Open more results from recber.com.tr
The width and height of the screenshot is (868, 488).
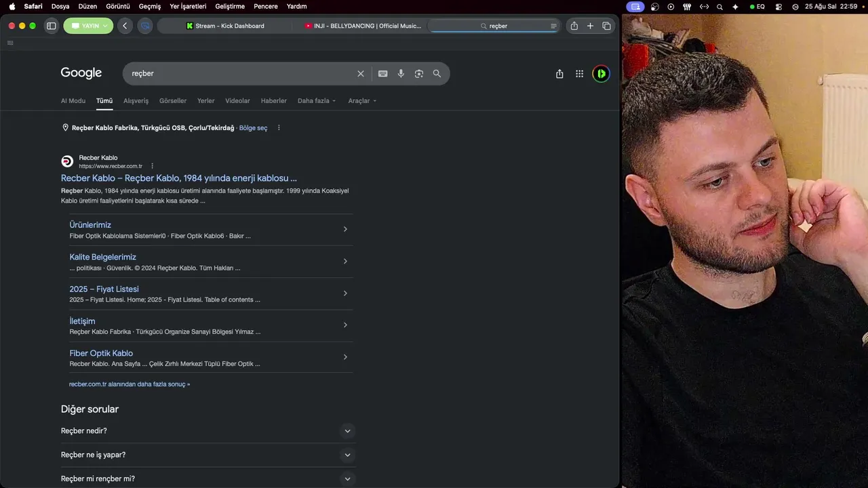pos(130,384)
